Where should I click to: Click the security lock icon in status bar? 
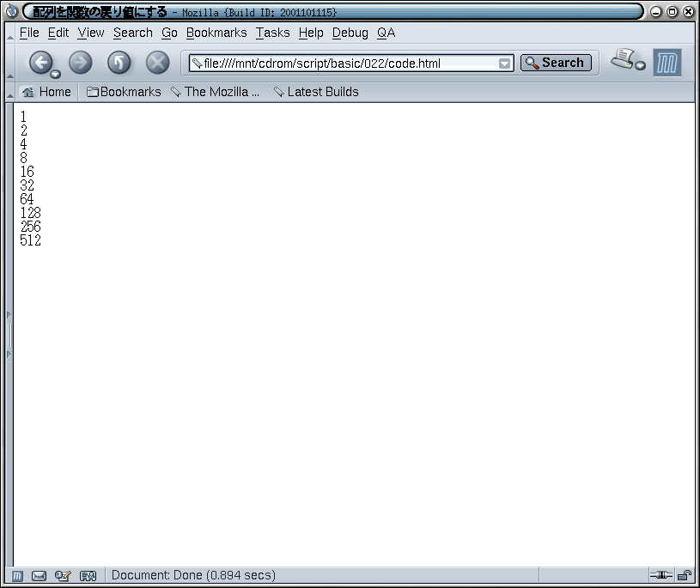tap(685, 575)
